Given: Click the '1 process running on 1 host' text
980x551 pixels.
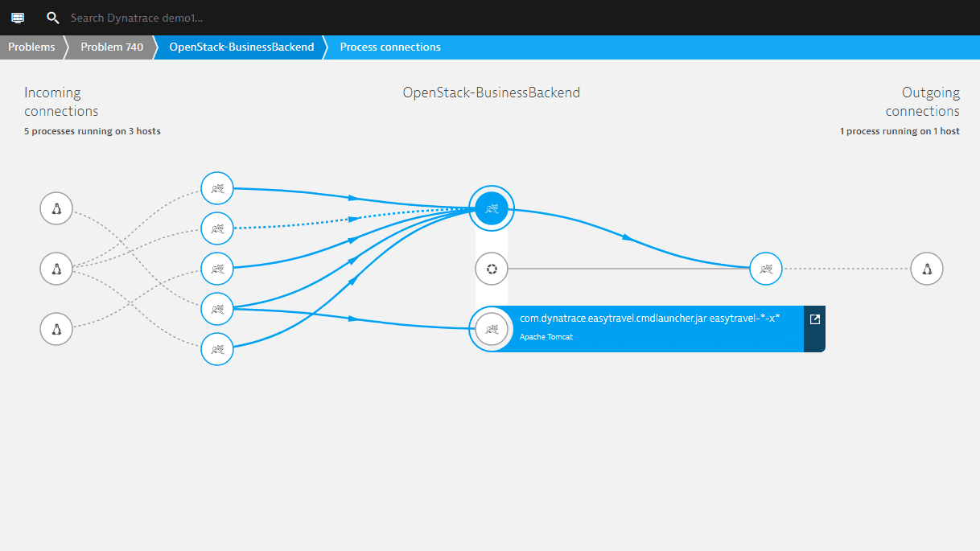Looking at the screenshot, I should [x=900, y=131].
